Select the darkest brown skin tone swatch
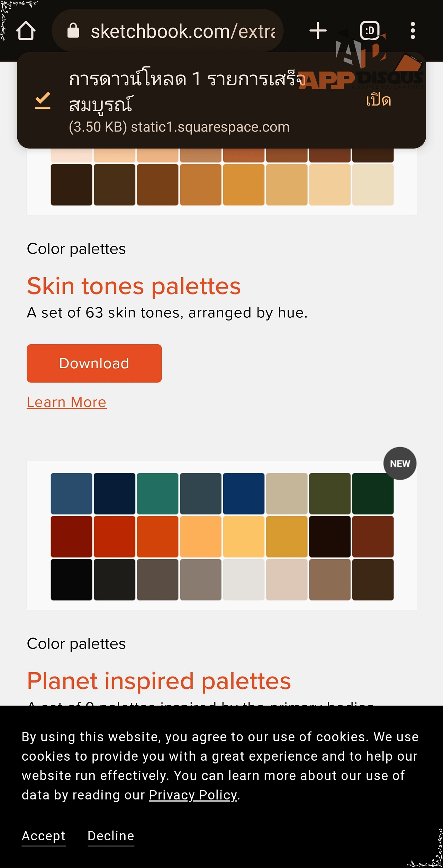443x868 pixels. [71, 185]
